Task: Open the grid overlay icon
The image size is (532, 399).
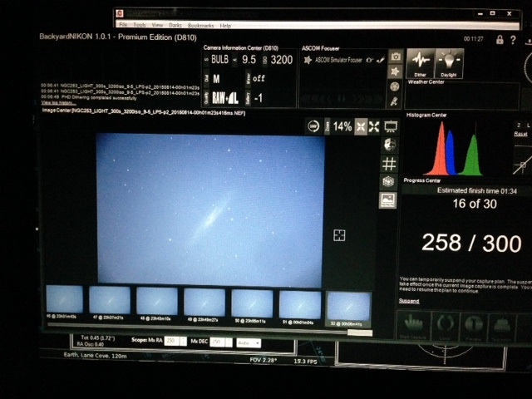Action: click(x=388, y=163)
